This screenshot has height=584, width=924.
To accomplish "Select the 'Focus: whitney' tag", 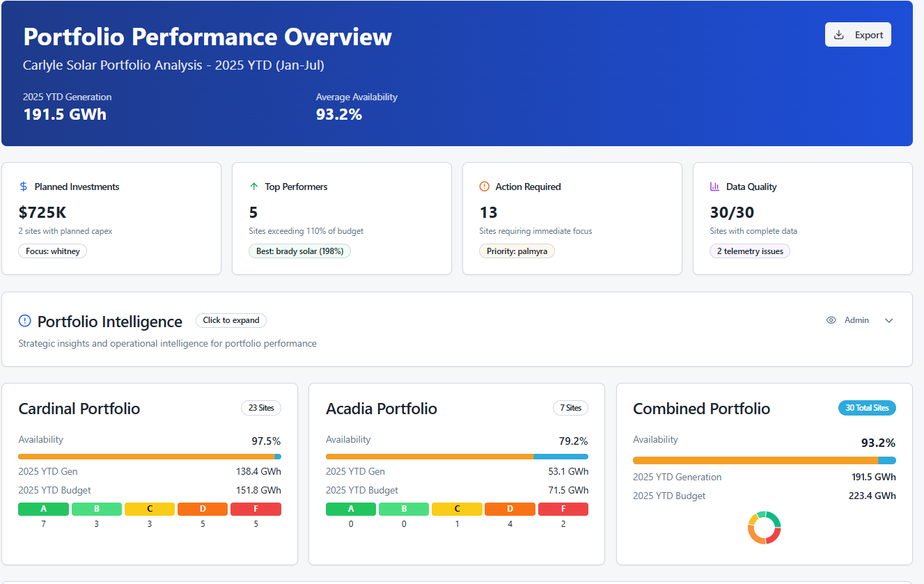I will coord(53,251).
